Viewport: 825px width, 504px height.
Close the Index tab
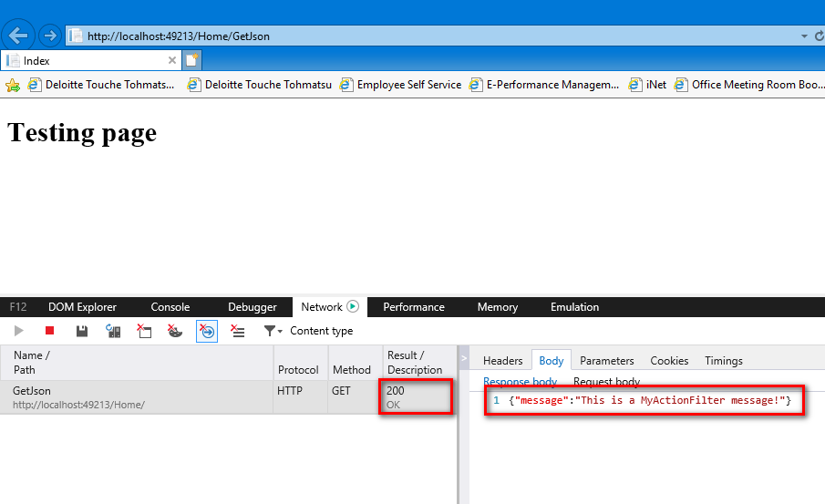pyautogui.click(x=172, y=60)
